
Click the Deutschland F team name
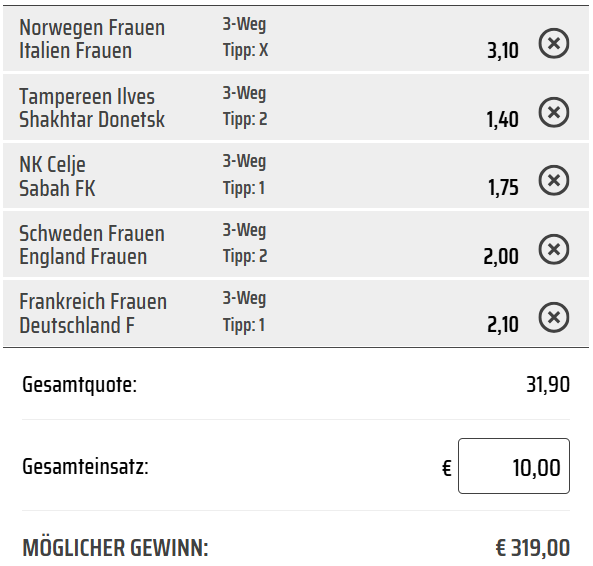pos(77,326)
